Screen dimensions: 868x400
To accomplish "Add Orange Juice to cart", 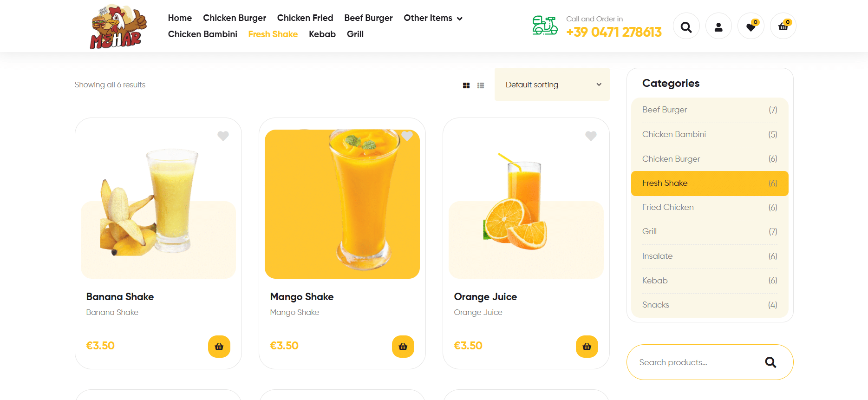I will point(587,347).
